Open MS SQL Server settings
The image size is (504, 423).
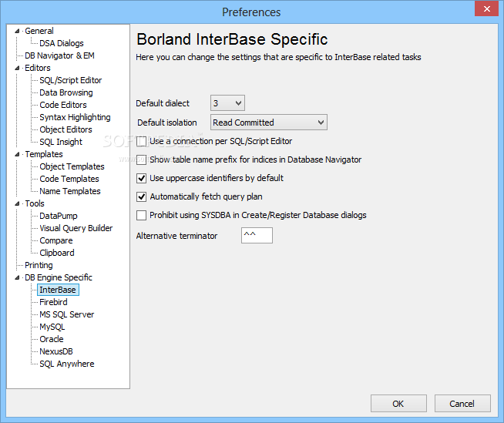click(67, 314)
